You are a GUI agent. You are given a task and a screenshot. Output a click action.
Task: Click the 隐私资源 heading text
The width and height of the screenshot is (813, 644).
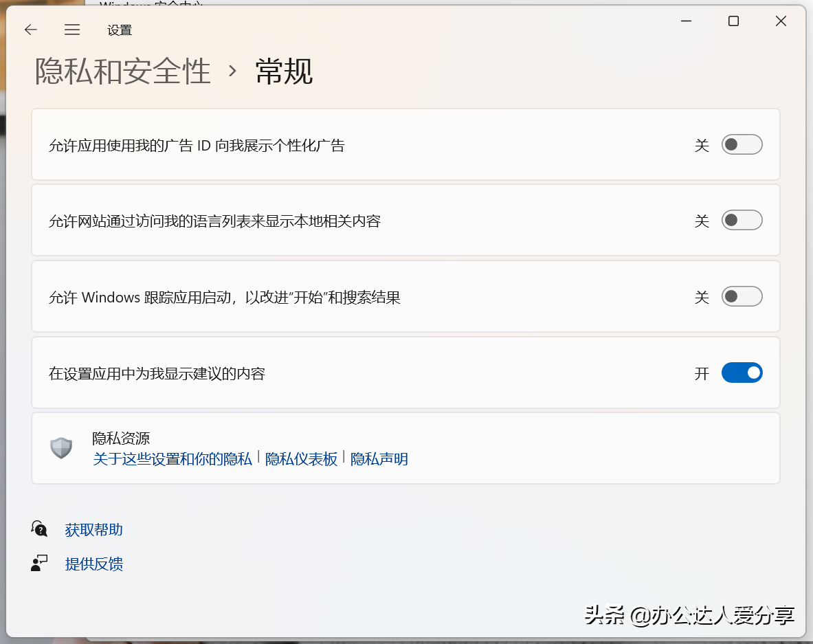pyautogui.click(x=121, y=438)
